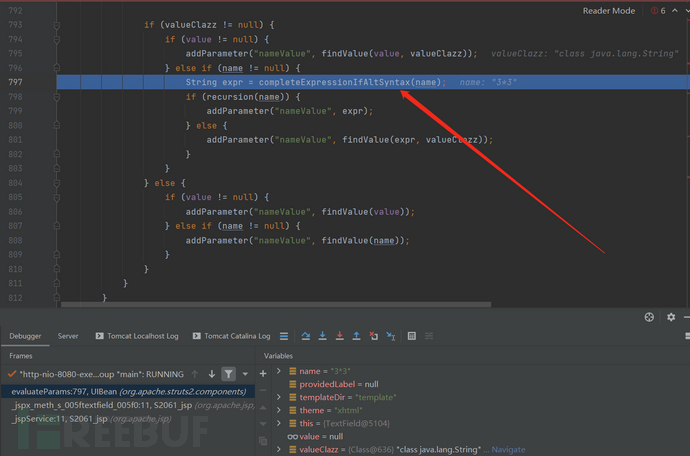Add a new watch with plus button

point(263,373)
